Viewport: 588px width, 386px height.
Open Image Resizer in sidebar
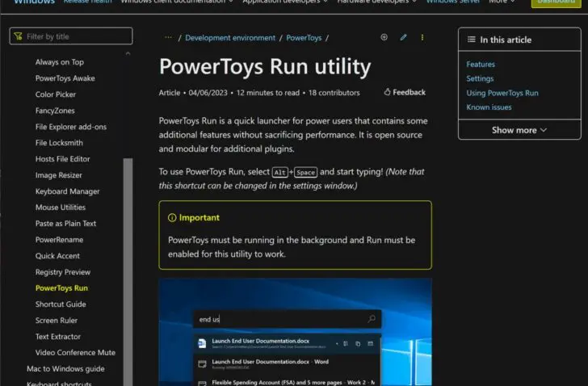point(58,175)
